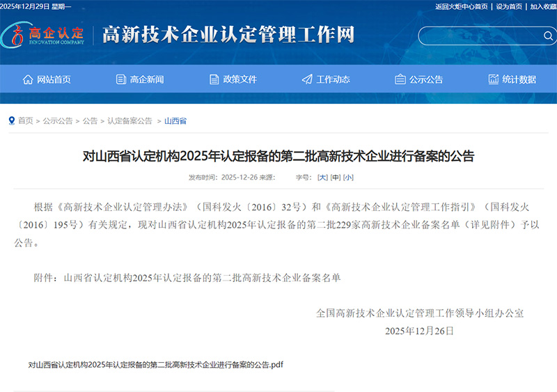Set font size to 大
Screen dimensions: 557x392
click(322, 178)
